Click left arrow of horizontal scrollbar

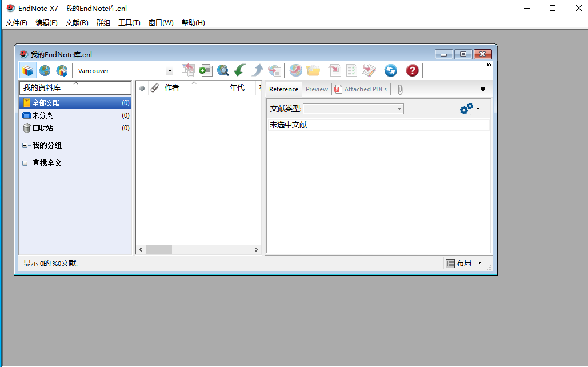(x=141, y=250)
